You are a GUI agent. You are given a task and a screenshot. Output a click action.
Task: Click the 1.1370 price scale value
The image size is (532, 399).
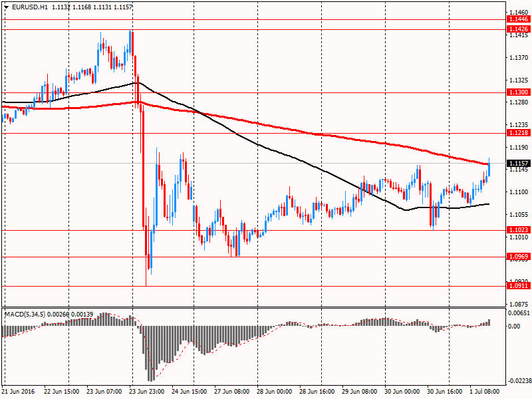pos(519,58)
